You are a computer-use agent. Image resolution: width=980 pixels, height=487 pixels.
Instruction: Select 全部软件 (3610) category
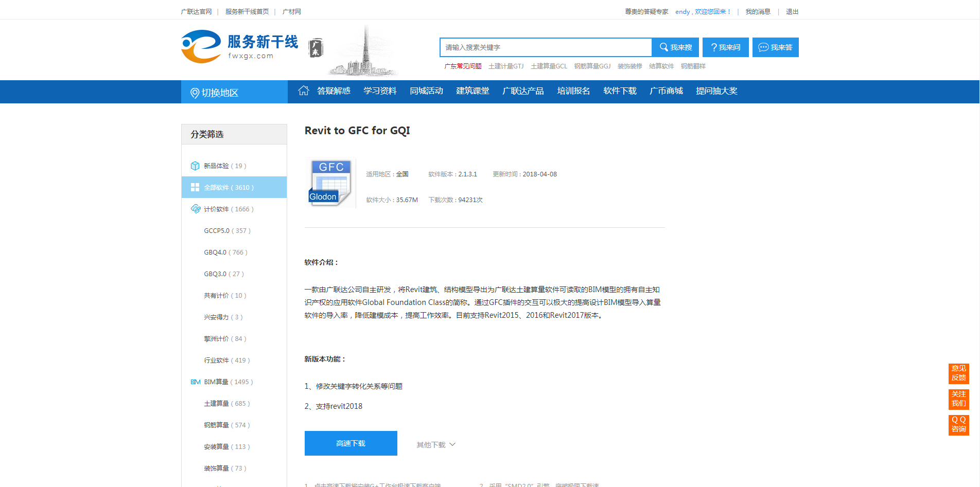coord(234,188)
